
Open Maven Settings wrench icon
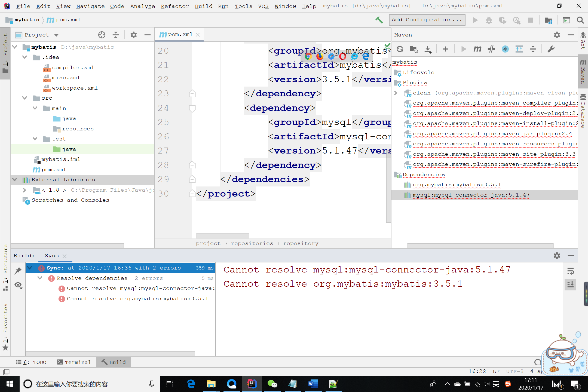point(551,49)
